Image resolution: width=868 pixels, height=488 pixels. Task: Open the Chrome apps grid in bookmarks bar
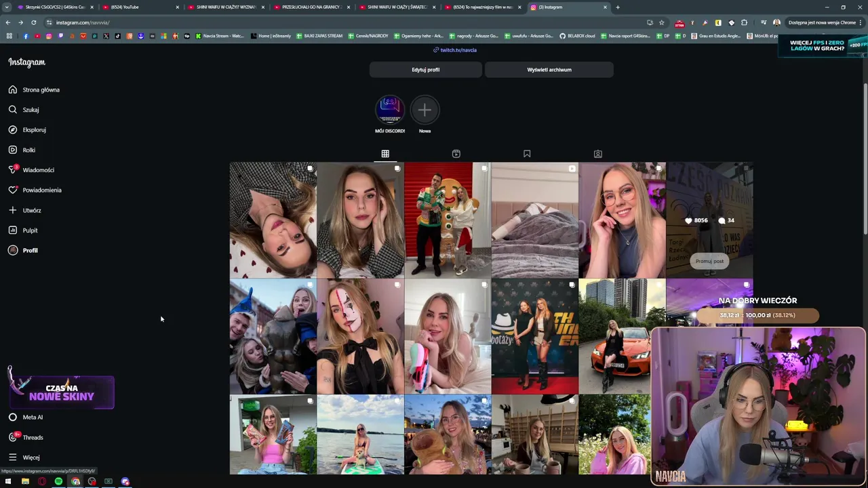pos(9,36)
